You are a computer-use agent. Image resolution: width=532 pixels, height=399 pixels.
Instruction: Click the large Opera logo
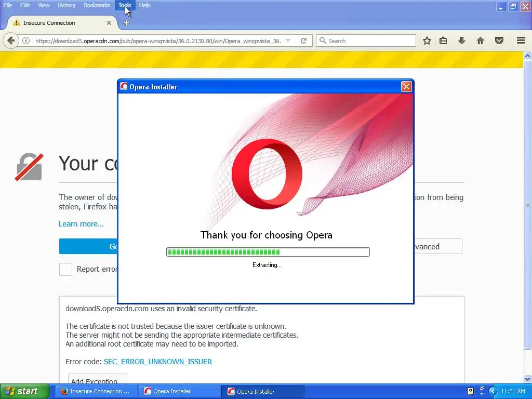pyautogui.click(x=267, y=174)
